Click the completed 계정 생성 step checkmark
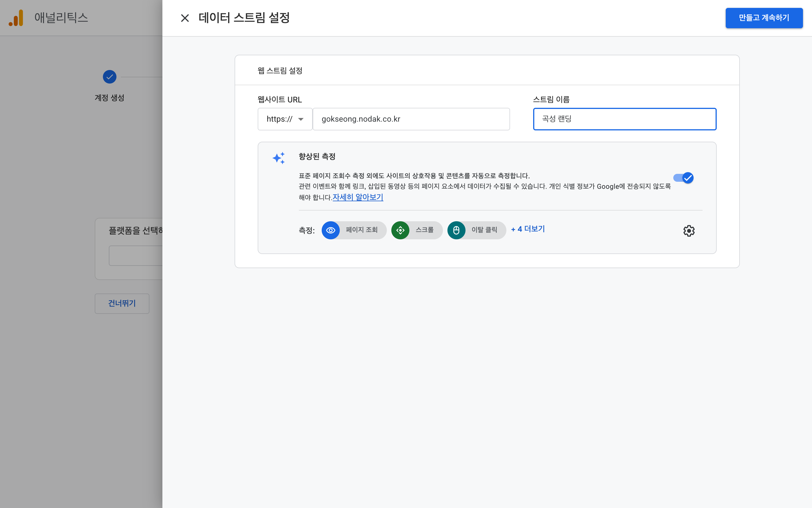 110,77
